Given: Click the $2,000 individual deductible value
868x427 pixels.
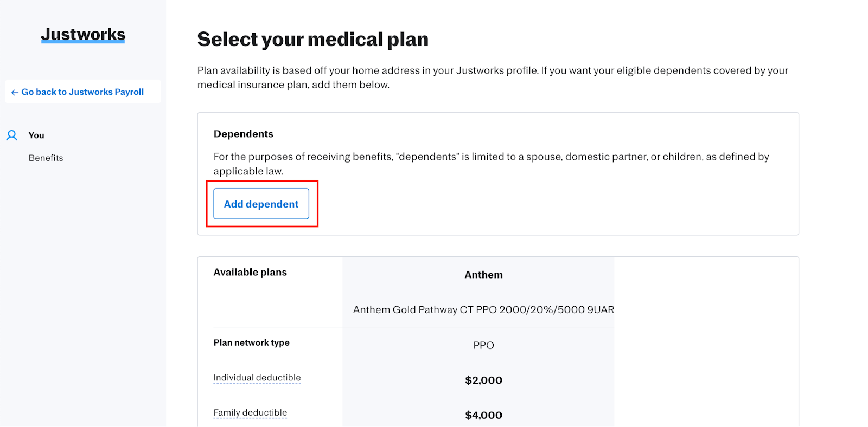Looking at the screenshot, I should point(483,380).
